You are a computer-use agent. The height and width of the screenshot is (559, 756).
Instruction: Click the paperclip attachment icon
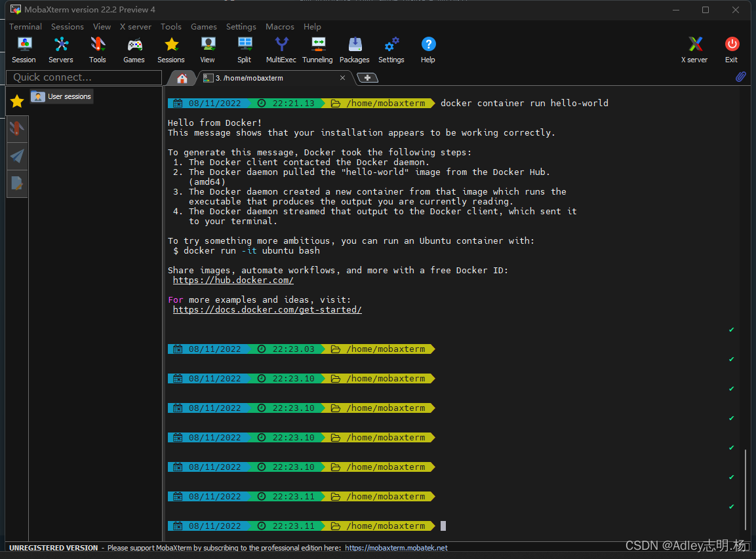pyautogui.click(x=740, y=77)
